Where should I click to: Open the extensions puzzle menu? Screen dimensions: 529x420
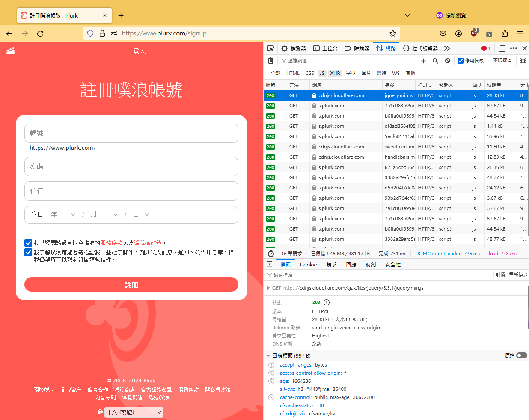(505, 33)
